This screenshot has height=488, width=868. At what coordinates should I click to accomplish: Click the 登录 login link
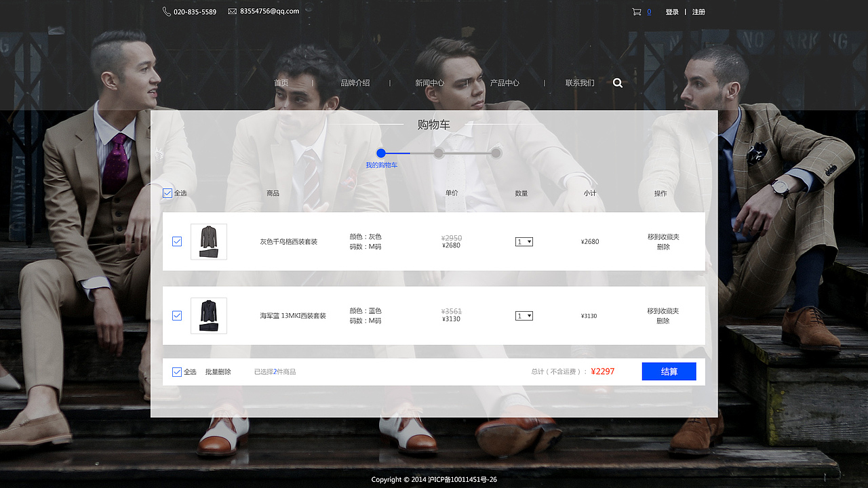pyautogui.click(x=671, y=12)
